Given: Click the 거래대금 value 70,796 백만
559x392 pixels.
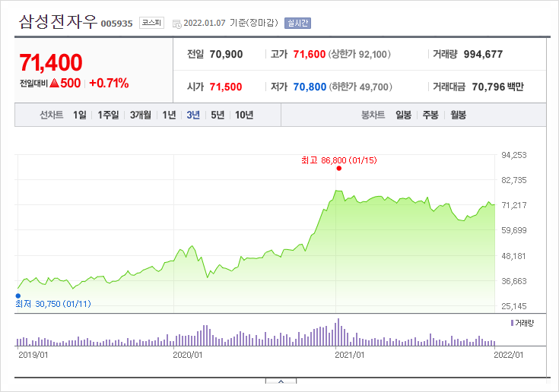Looking at the screenshot, I should coord(497,87).
